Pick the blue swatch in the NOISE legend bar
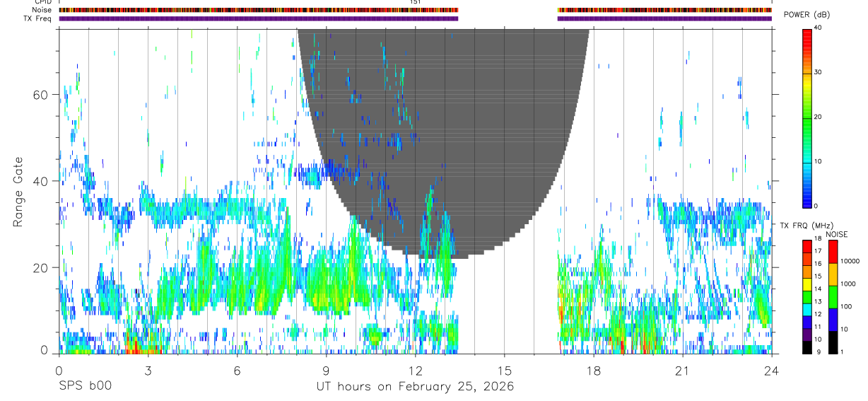This screenshot has height=401, width=868. pos(833,320)
